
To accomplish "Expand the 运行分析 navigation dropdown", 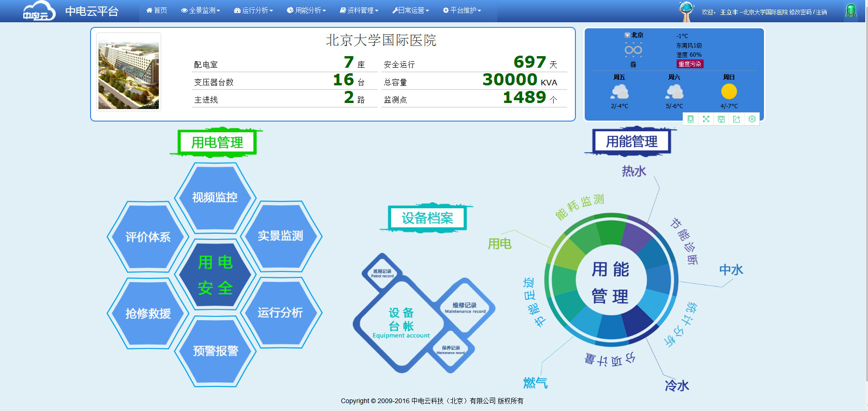I will (254, 10).
